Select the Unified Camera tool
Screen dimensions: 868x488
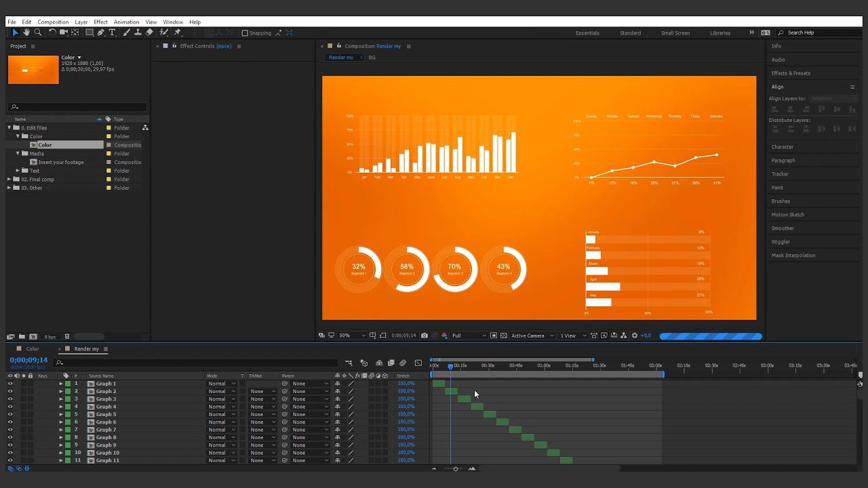tap(64, 33)
